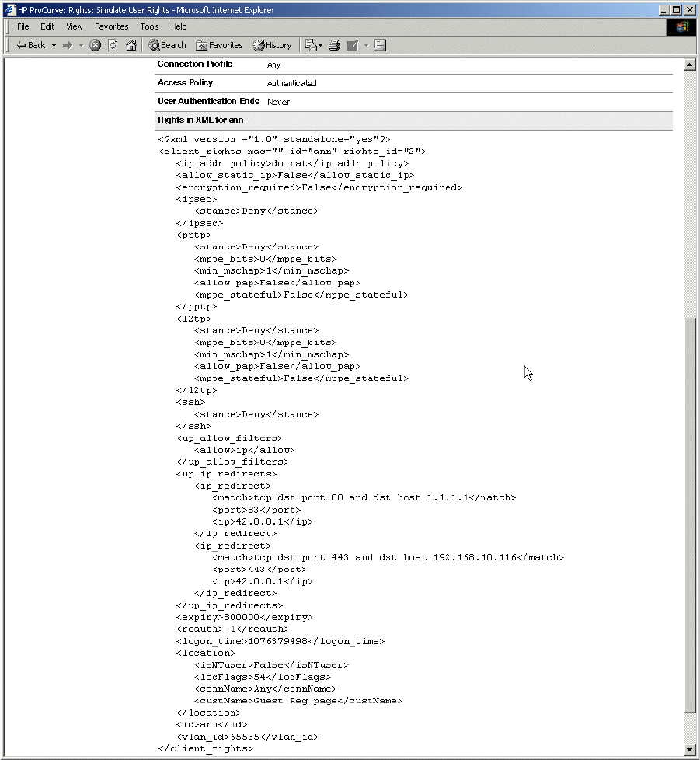Screen dimensions: 700x760
Task: Open the Back history dropdown arrow
Action: (54, 45)
